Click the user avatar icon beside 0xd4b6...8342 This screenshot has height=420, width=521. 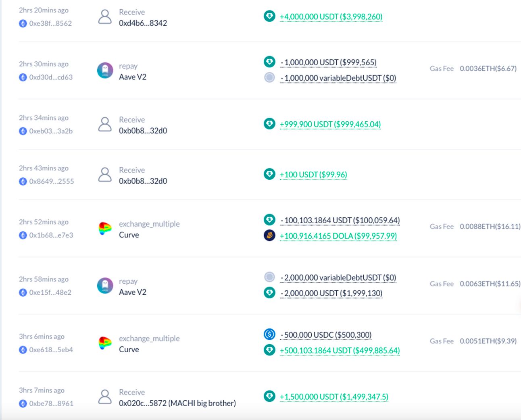(x=105, y=17)
